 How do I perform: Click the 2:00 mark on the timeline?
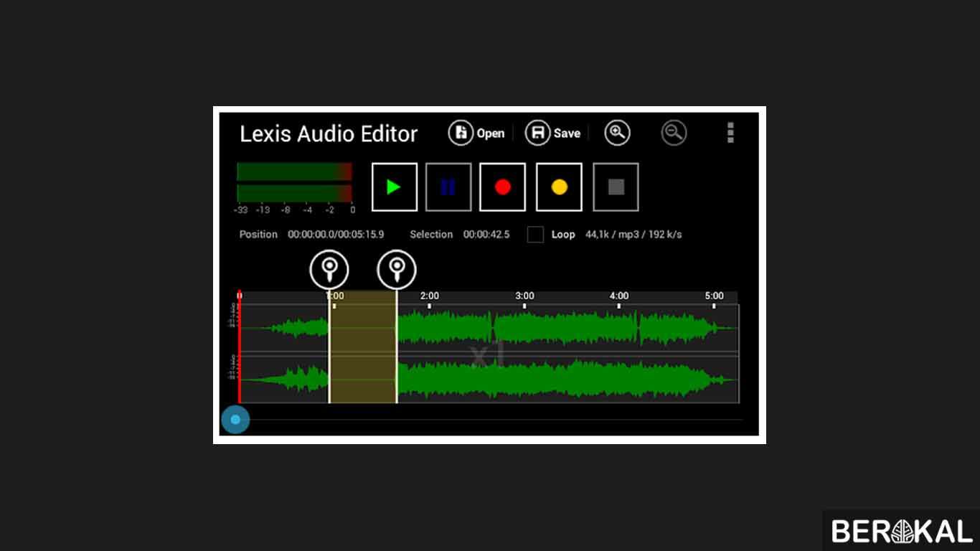[430, 296]
